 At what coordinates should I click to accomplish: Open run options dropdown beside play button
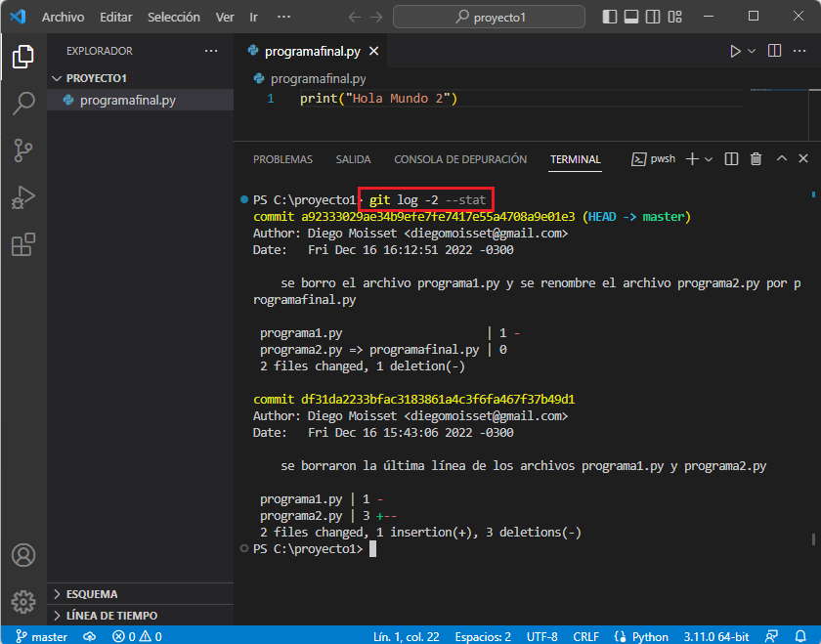coord(752,52)
